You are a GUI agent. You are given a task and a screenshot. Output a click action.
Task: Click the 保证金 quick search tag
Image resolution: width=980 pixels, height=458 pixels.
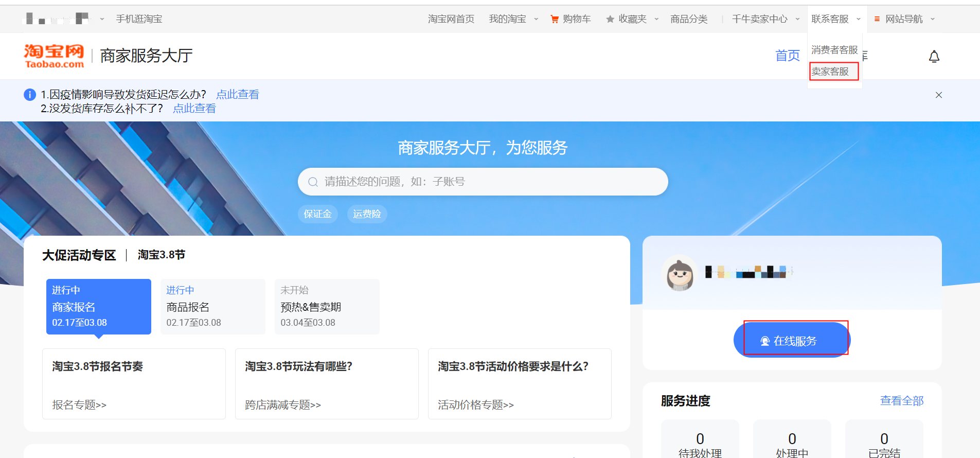tap(317, 214)
